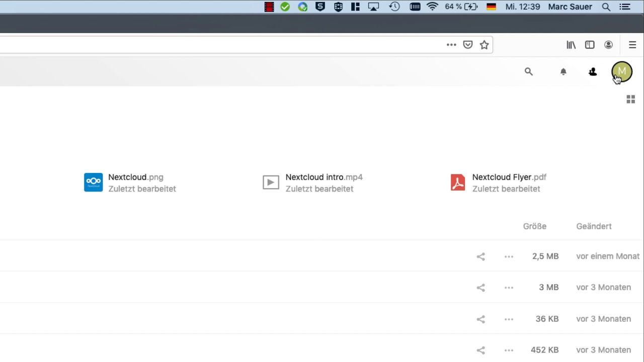Click the Nextcloud.png file name
This screenshot has width=644, height=362.
[x=136, y=177]
